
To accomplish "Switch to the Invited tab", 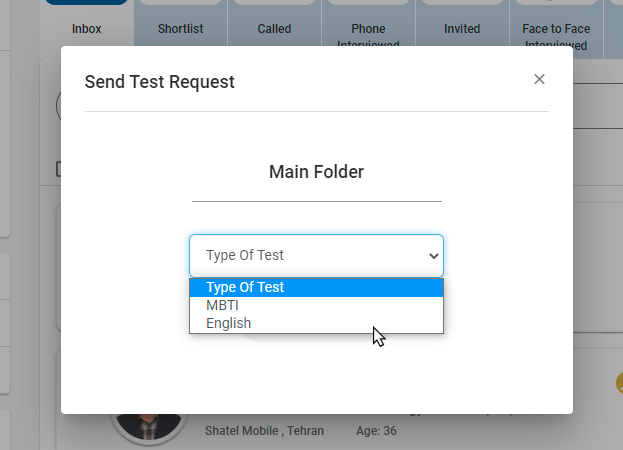I will click(462, 29).
